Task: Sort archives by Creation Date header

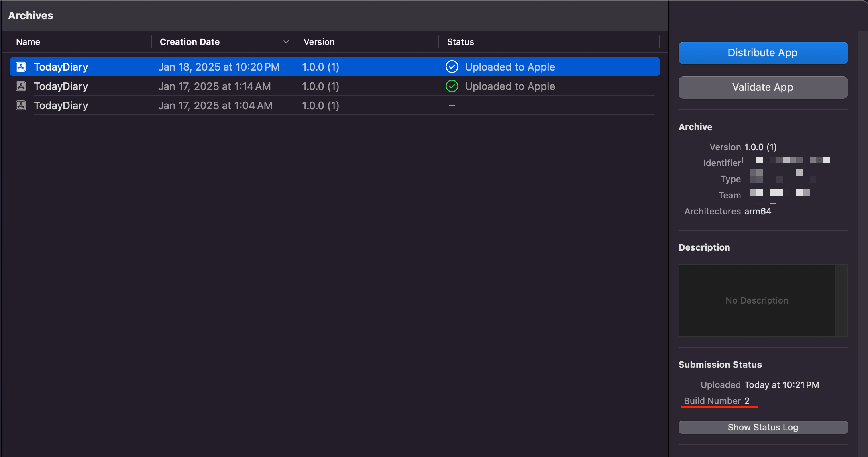Action: click(x=189, y=42)
